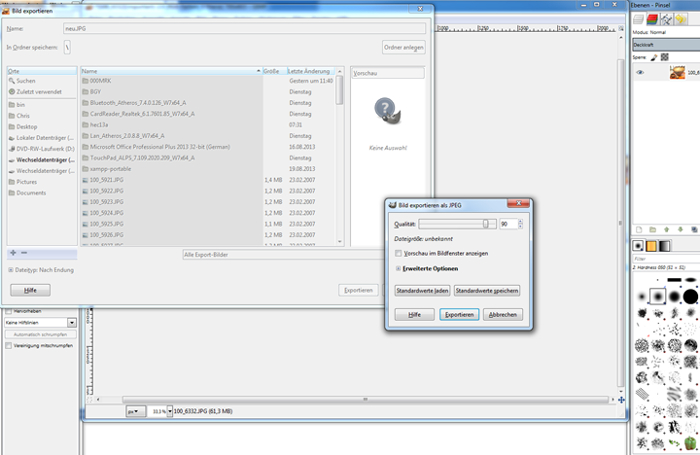700x455 pixels.
Task: Sort files by Größe column header
Action: click(x=271, y=71)
